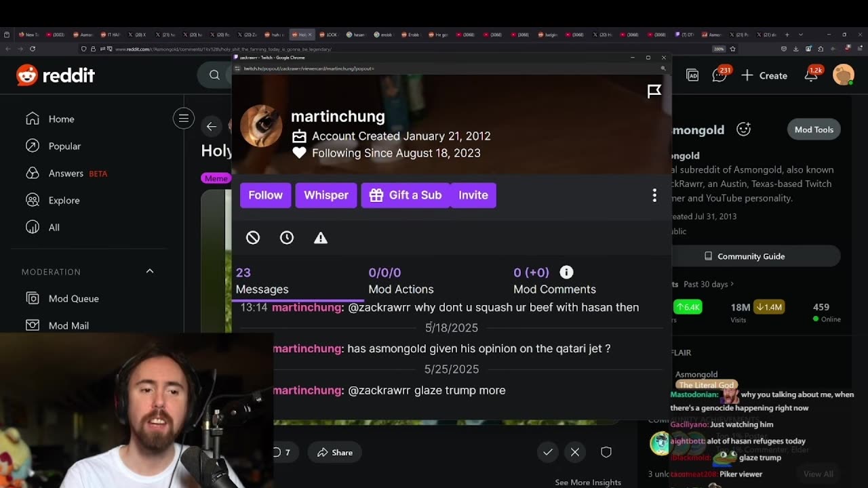Open the Reddit logo home link
Viewport: 868px width, 488px height.
coord(56,75)
